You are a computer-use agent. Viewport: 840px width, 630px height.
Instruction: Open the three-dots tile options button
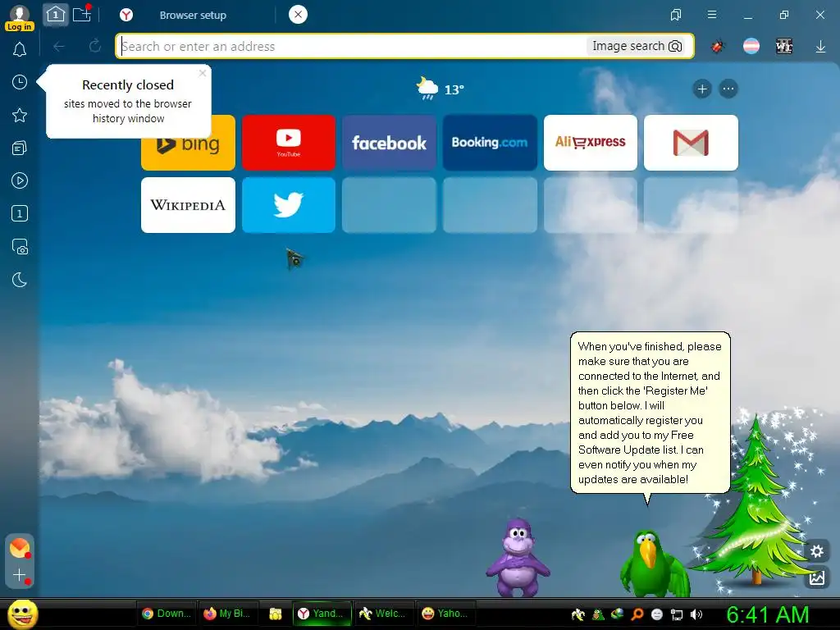click(x=728, y=89)
